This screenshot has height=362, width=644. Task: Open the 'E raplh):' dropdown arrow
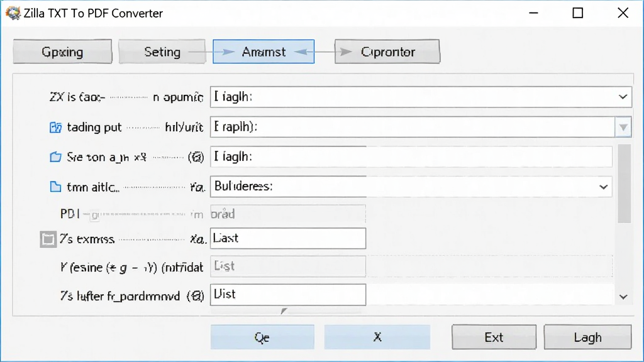(623, 127)
